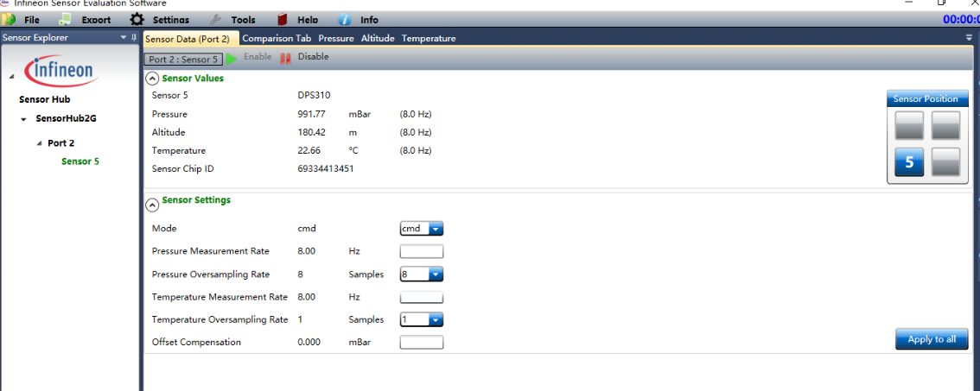
Task: Collapse the Sensor Settings section
Action: (x=152, y=205)
